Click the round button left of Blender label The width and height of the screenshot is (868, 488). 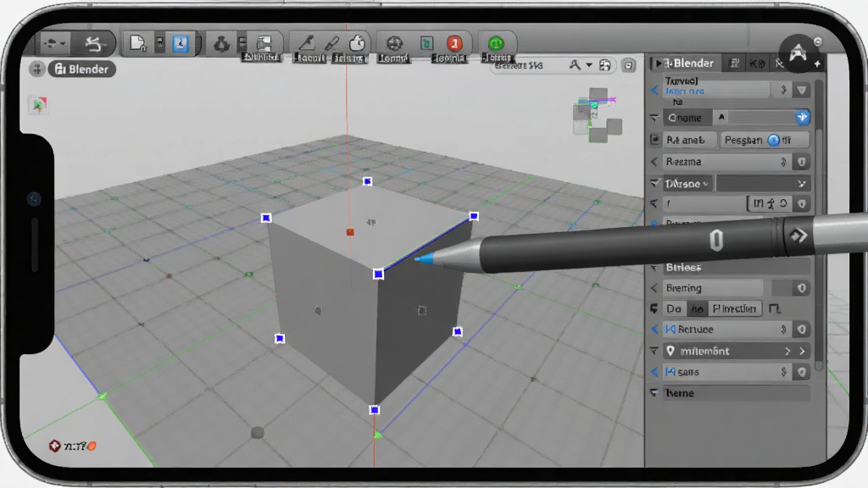pos(37,69)
